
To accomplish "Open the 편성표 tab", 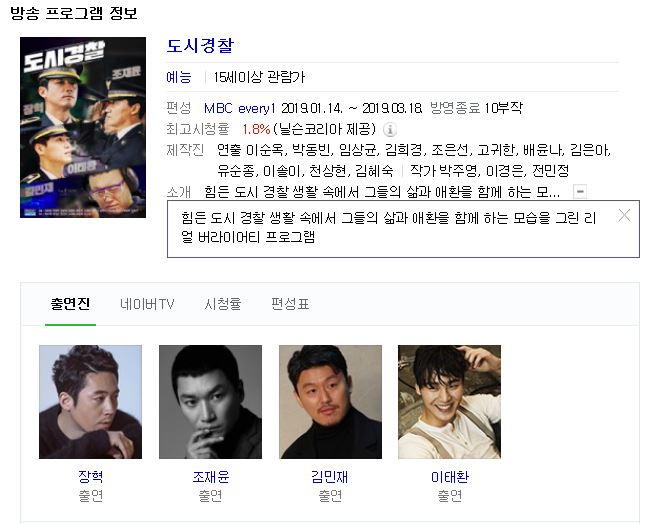I will click(290, 304).
